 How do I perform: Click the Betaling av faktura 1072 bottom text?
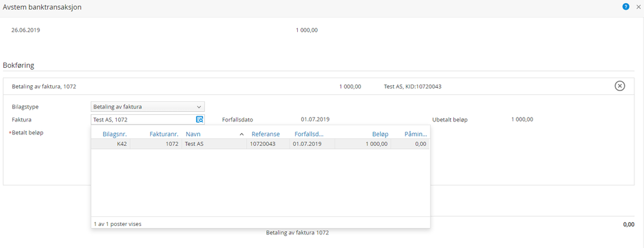tap(297, 232)
